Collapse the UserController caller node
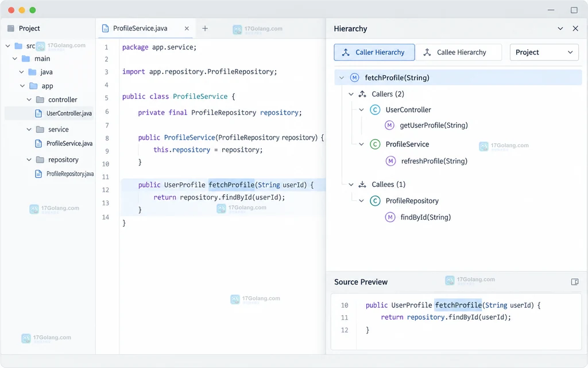This screenshot has height=368, width=588. [x=362, y=110]
